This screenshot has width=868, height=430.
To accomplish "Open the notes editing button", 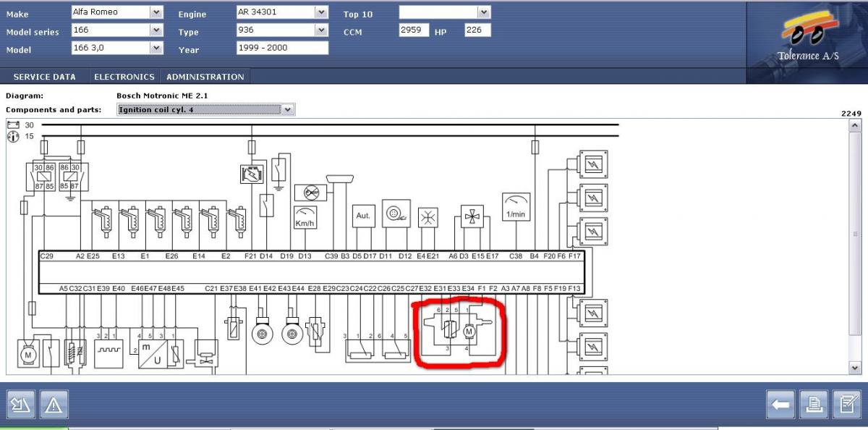I will pos(846,405).
